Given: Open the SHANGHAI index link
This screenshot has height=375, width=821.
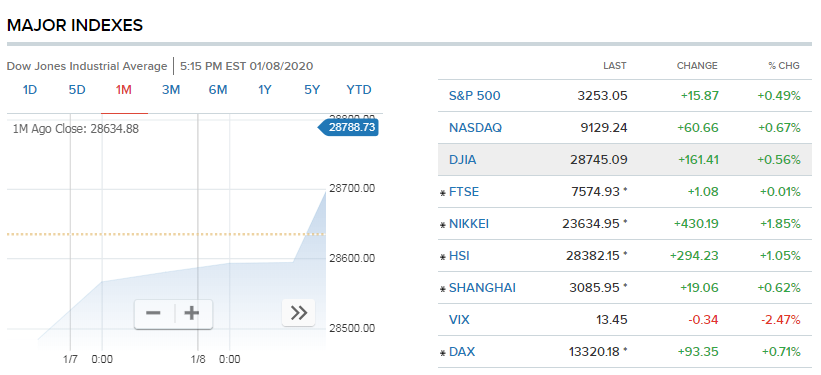Looking at the screenshot, I should pos(482,288).
